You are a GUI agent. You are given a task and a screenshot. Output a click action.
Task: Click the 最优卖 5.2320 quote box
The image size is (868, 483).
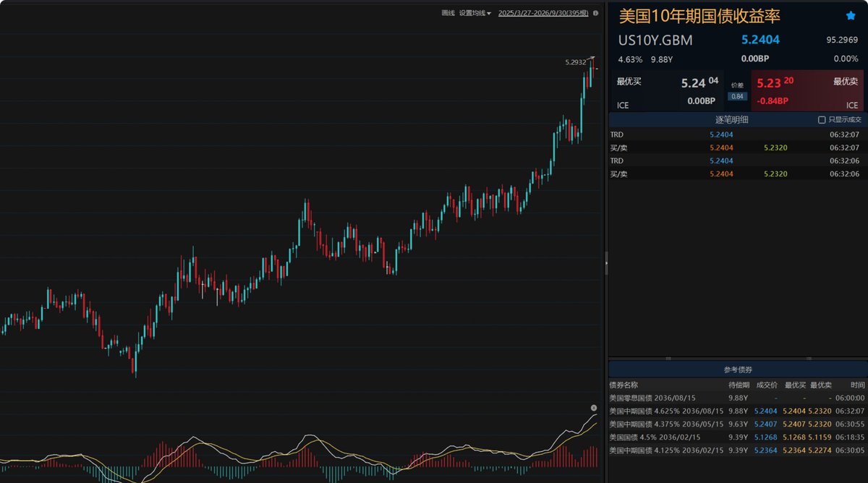(x=807, y=91)
